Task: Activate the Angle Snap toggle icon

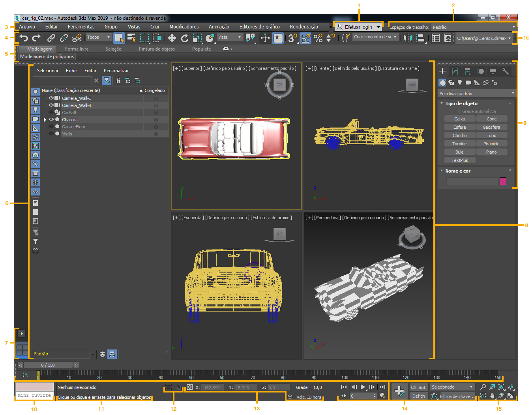Action: coord(305,38)
